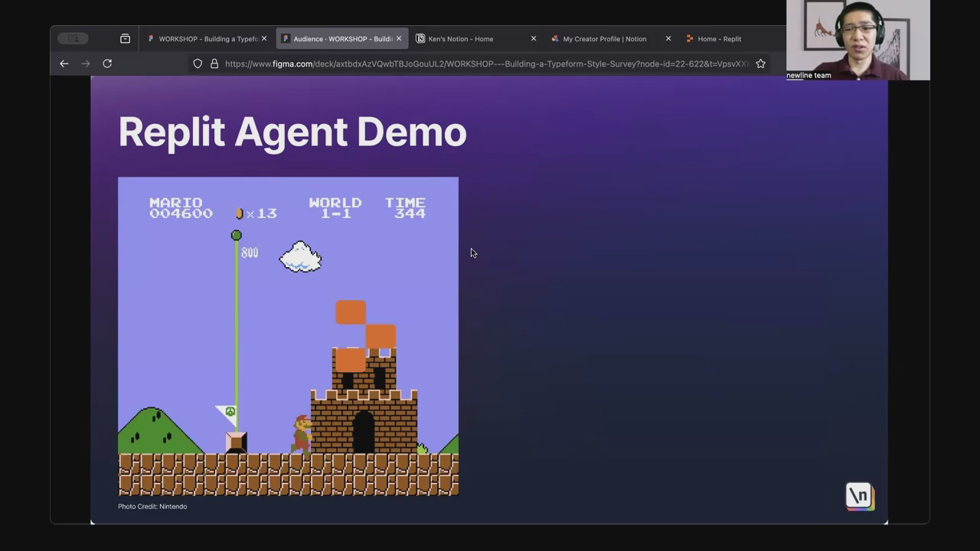
Task: Switch to the first WORKSHOP Figma tab
Action: click(207, 38)
